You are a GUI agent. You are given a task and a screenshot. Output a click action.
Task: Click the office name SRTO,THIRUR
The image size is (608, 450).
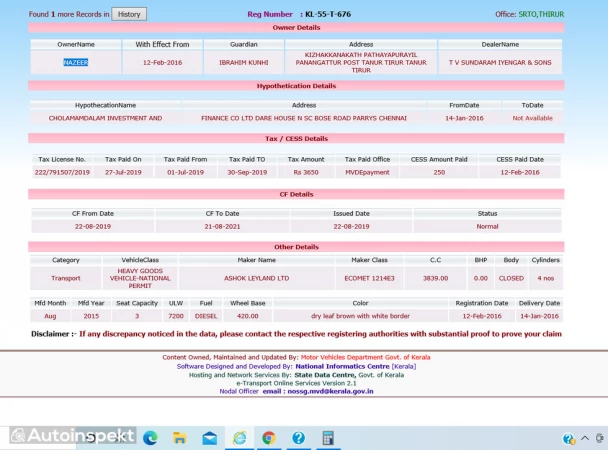[x=541, y=14]
